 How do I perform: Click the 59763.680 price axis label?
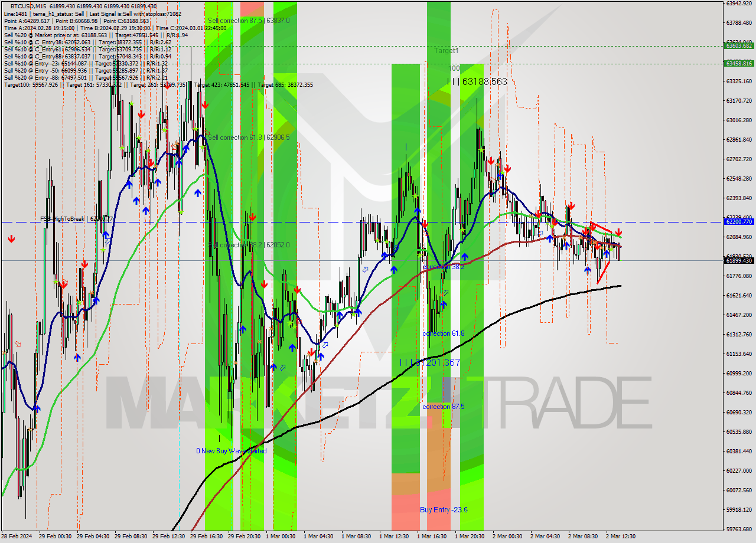[739, 529]
